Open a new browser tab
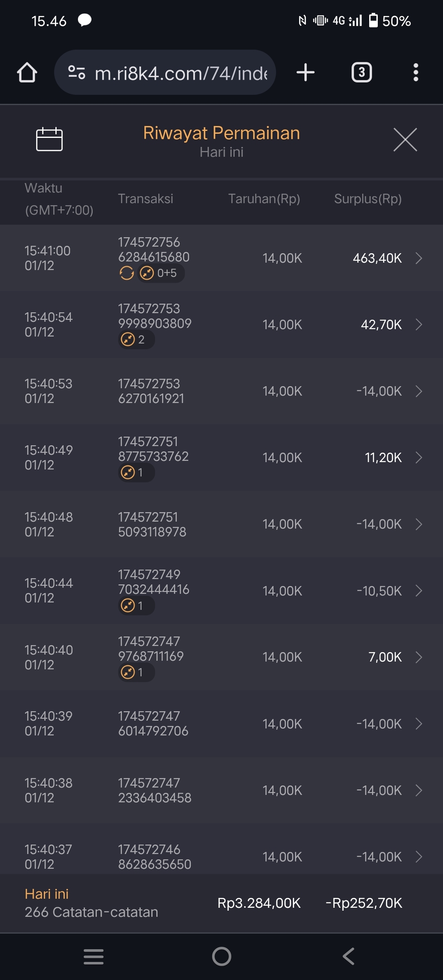443x980 pixels. [306, 73]
